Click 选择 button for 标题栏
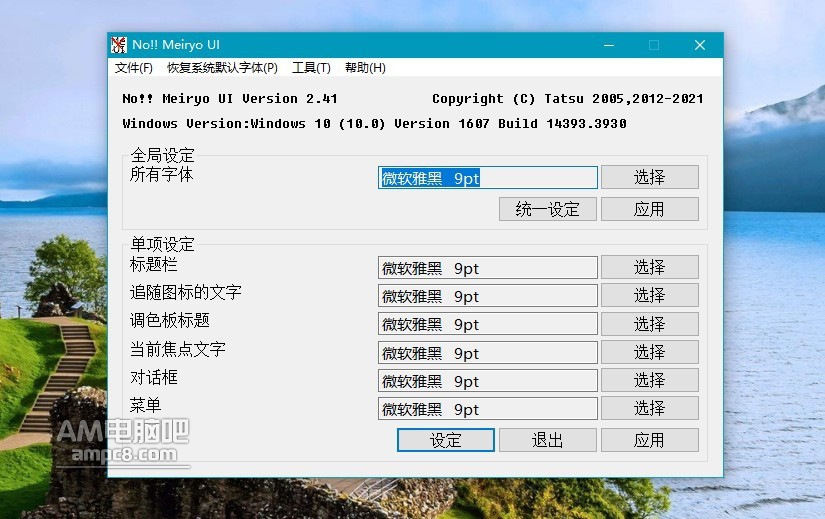 pos(650,267)
